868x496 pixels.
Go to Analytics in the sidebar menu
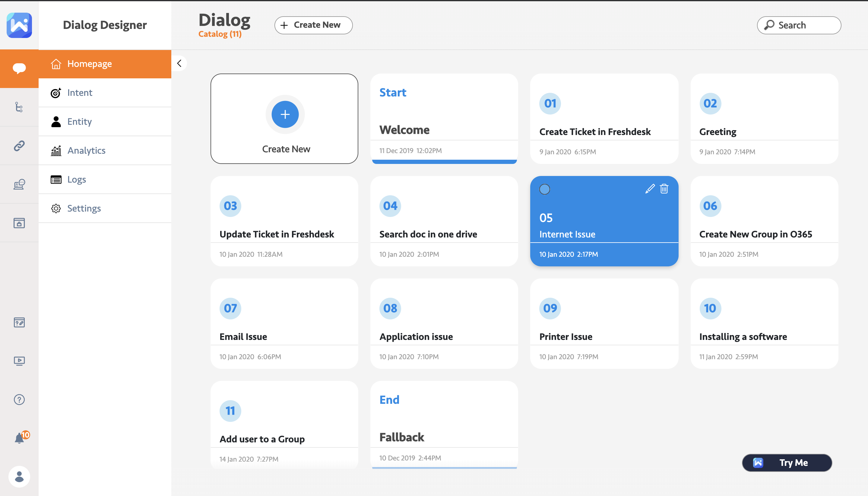(86, 151)
